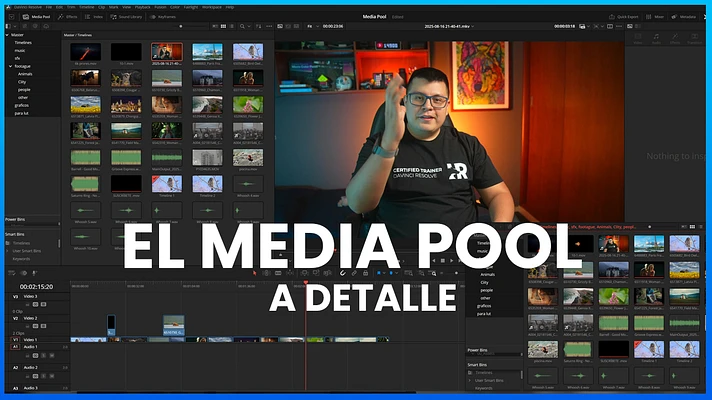712x400 pixels.
Task: Open the Edit menu
Action: pos(59,7)
